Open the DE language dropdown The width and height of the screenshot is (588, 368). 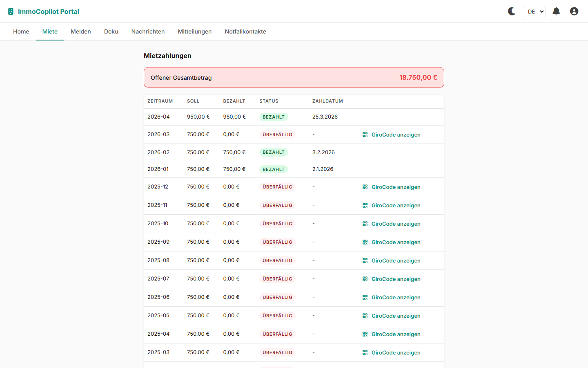click(534, 11)
